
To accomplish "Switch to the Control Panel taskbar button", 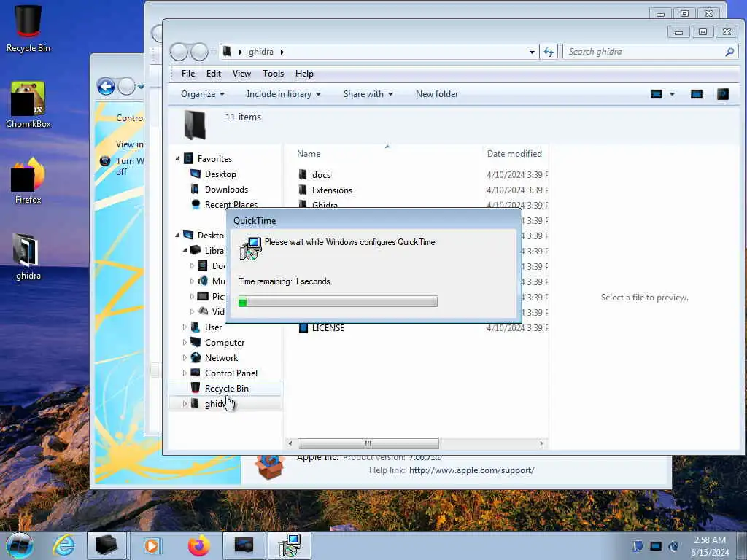I will (x=244, y=545).
